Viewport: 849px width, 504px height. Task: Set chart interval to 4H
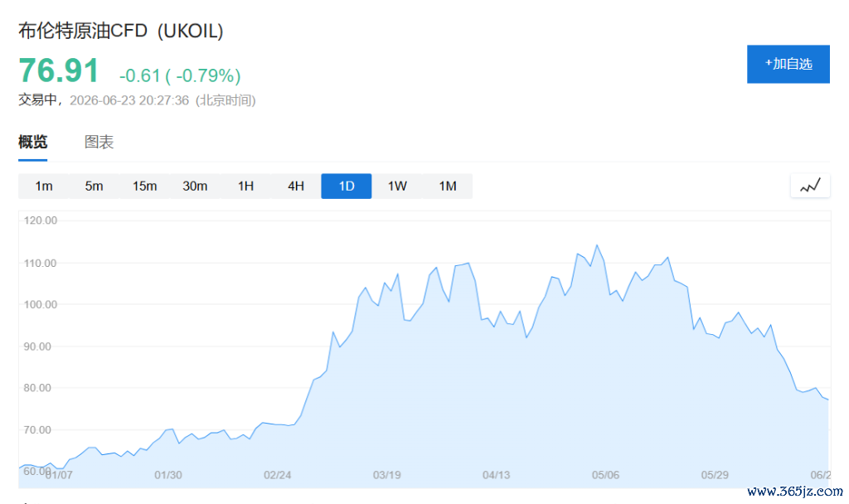pyautogui.click(x=296, y=187)
